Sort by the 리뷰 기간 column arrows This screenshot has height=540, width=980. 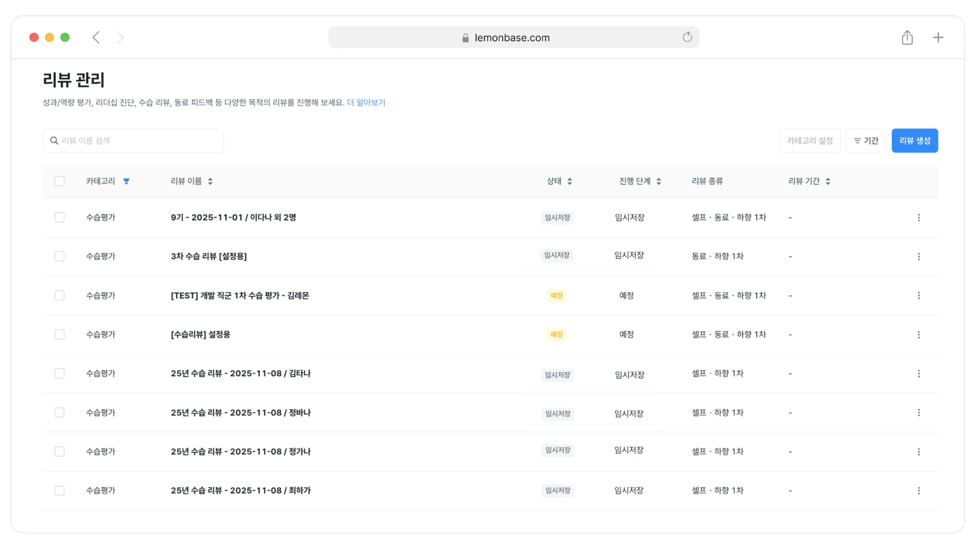pos(828,181)
